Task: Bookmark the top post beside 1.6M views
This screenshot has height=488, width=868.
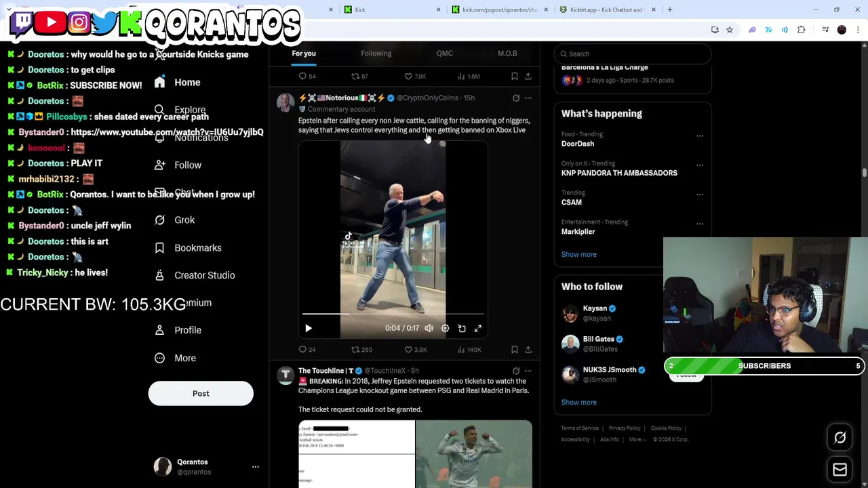Action: click(515, 77)
